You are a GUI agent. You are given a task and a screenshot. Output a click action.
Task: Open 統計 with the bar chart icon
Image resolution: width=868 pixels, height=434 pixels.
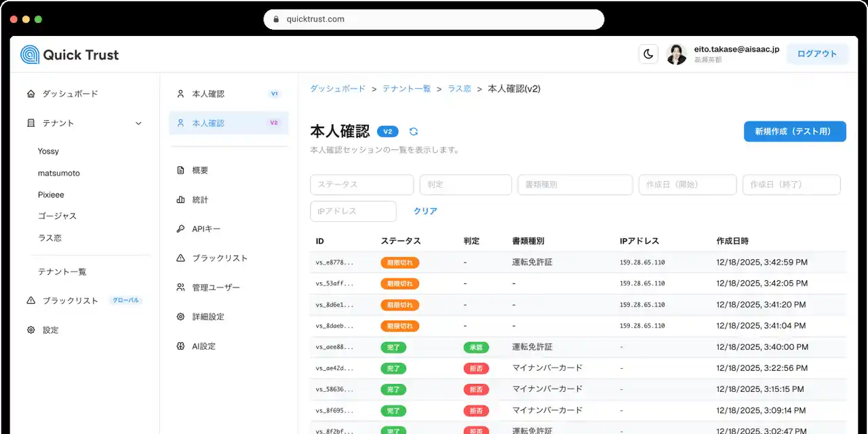coord(180,200)
